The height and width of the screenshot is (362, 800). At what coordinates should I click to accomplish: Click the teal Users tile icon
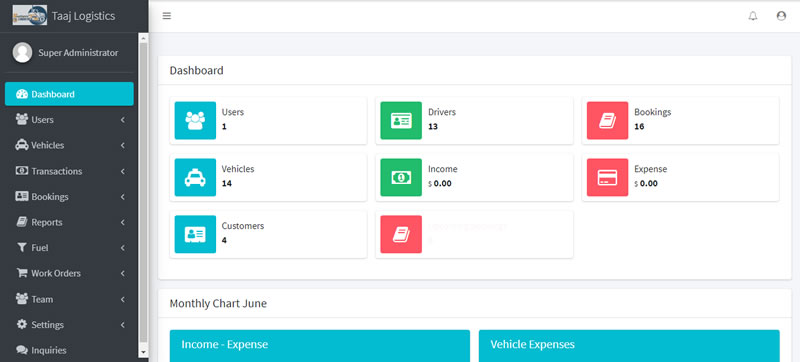pos(195,120)
